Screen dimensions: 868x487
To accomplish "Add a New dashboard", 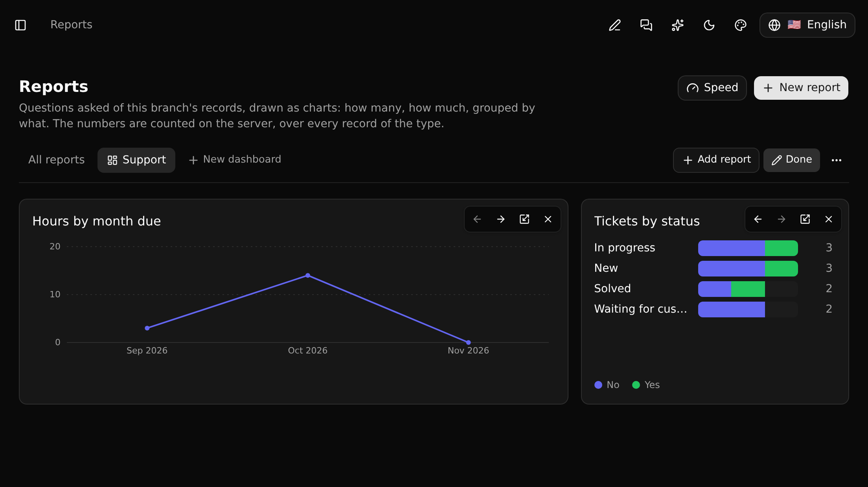I will click(235, 159).
